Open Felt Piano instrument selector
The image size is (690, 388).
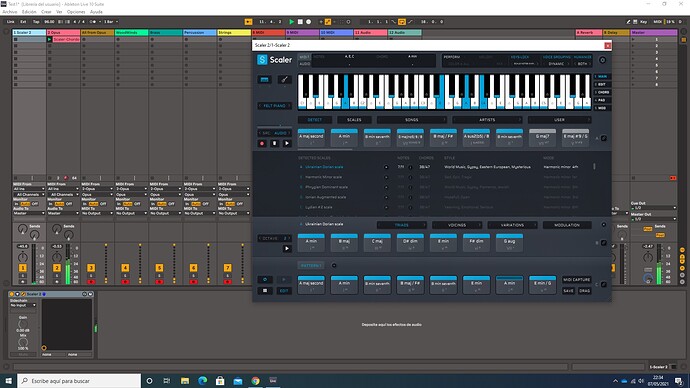pyautogui.click(x=275, y=106)
